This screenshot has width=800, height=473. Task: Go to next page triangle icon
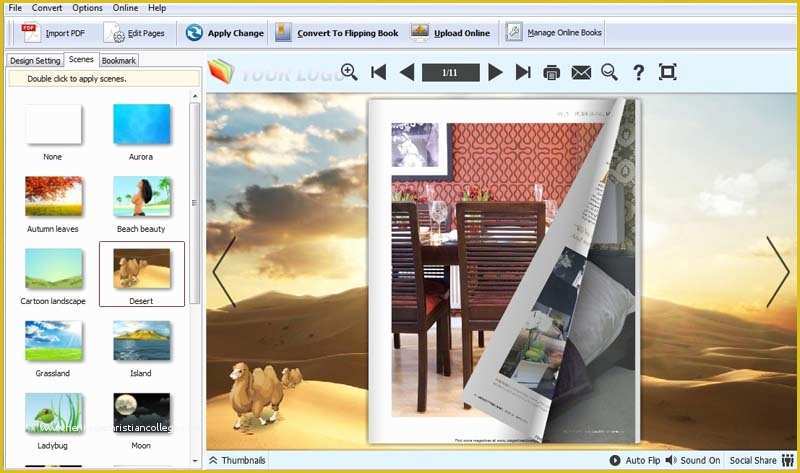tap(495, 72)
